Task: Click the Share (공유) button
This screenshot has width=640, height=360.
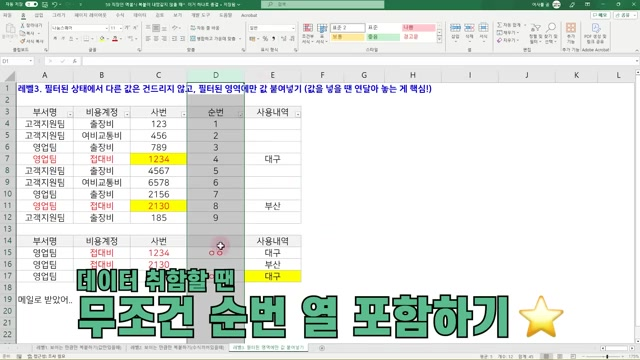Action: pyautogui.click(x=624, y=15)
